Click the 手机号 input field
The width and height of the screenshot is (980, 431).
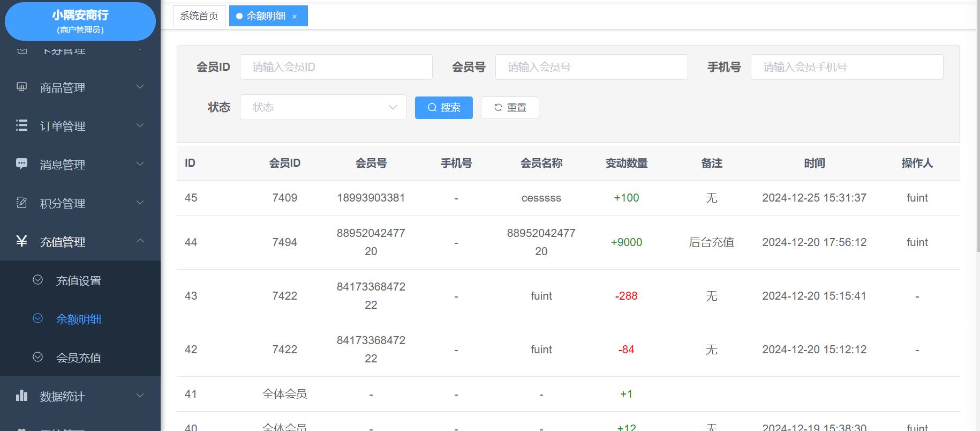(847, 67)
